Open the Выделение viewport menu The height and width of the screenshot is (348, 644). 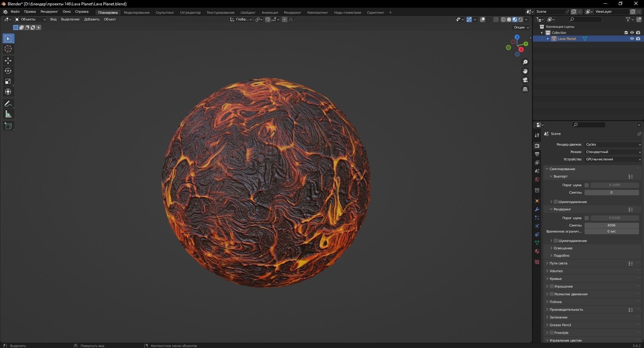tap(70, 19)
